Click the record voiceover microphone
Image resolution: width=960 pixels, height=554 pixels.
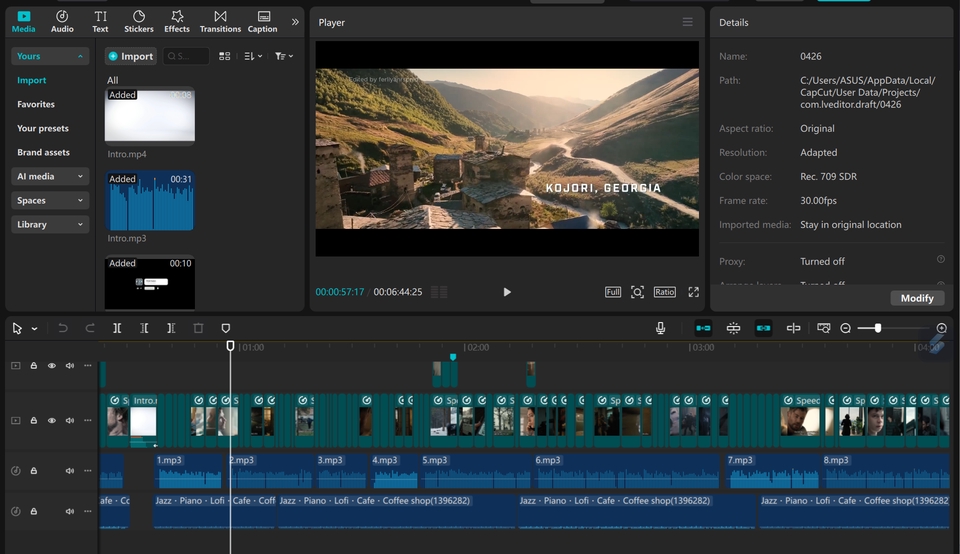coord(661,328)
